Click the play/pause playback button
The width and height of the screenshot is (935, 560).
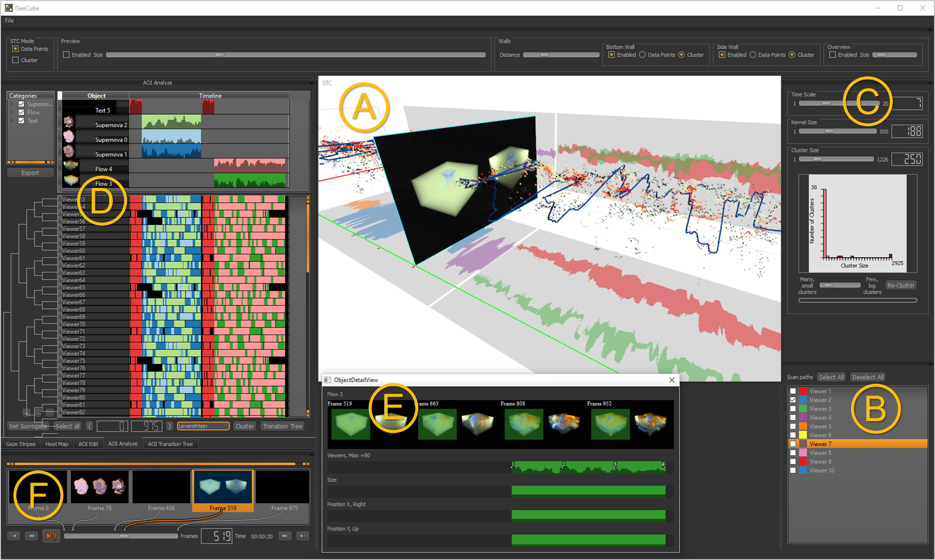point(51,536)
